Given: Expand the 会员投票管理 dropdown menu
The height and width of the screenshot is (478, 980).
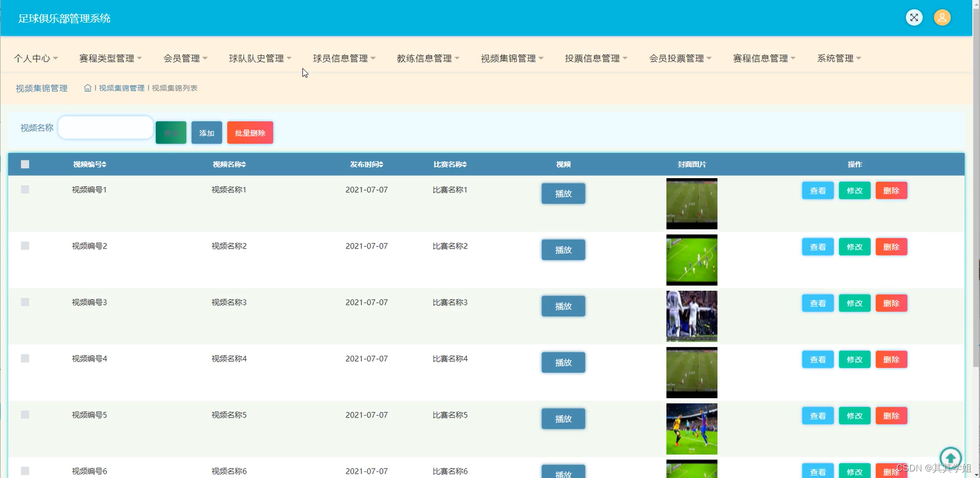Looking at the screenshot, I should pos(681,58).
